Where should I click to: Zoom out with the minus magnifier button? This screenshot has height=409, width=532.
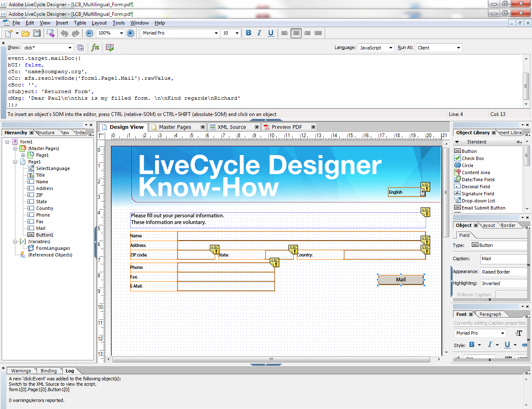tap(89, 33)
